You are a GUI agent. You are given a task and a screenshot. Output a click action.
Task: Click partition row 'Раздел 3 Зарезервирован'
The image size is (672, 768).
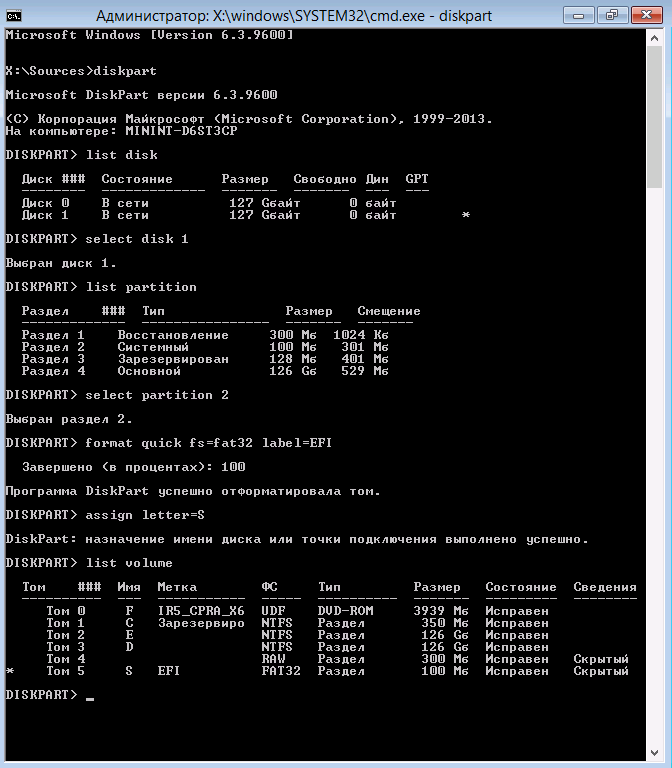(x=205, y=359)
